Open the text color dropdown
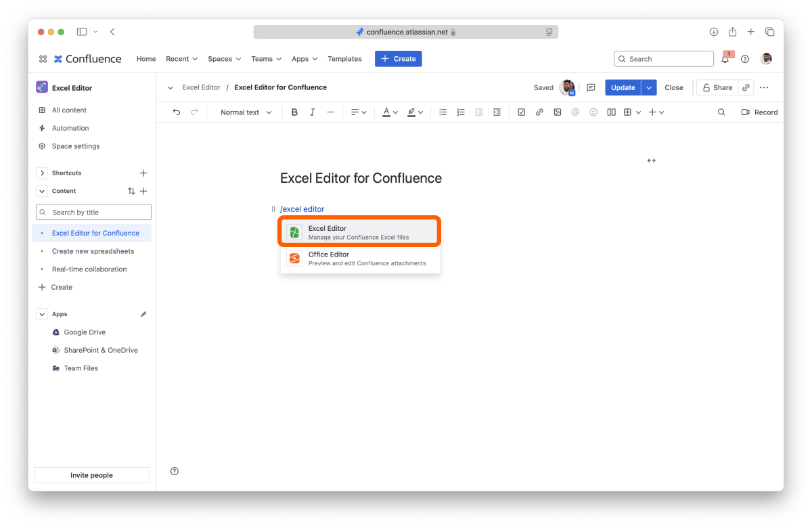Image resolution: width=812 pixels, height=528 pixels. pyautogui.click(x=390, y=112)
